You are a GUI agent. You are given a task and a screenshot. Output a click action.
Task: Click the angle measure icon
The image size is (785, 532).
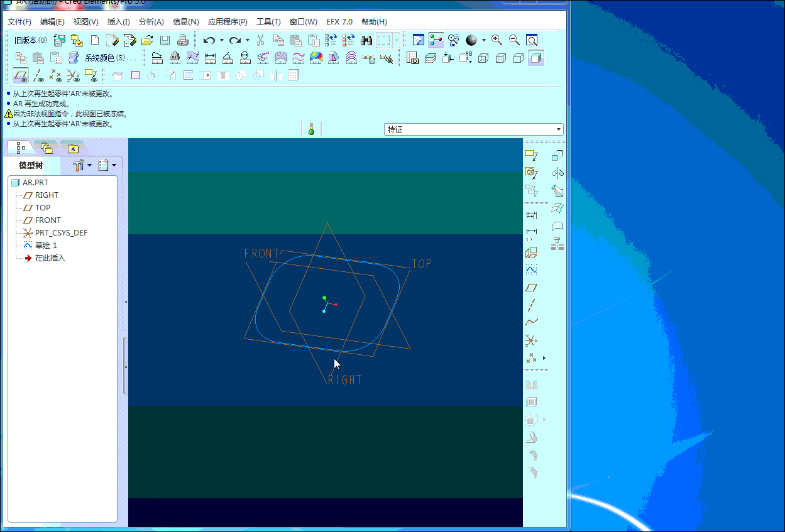[x=228, y=58]
